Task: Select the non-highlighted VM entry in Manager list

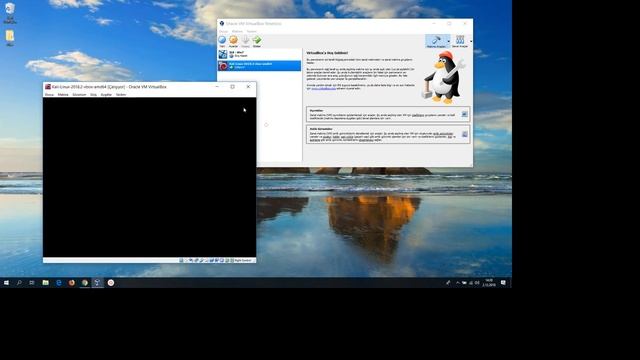Action: [x=259, y=54]
